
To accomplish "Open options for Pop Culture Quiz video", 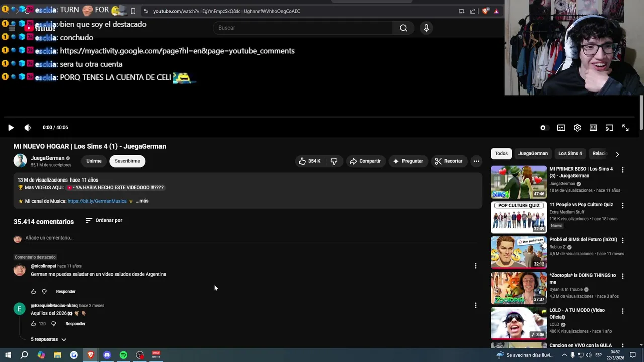I will click(623, 206).
